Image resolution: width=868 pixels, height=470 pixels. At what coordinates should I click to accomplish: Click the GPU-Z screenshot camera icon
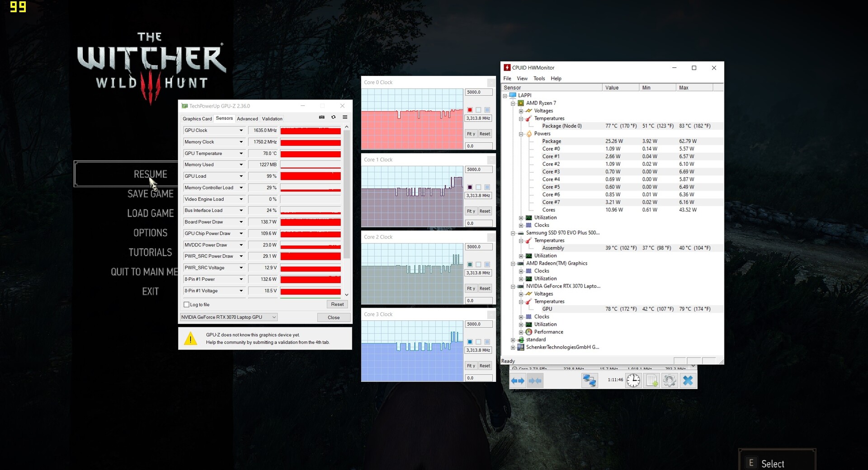click(x=321, y=117)
